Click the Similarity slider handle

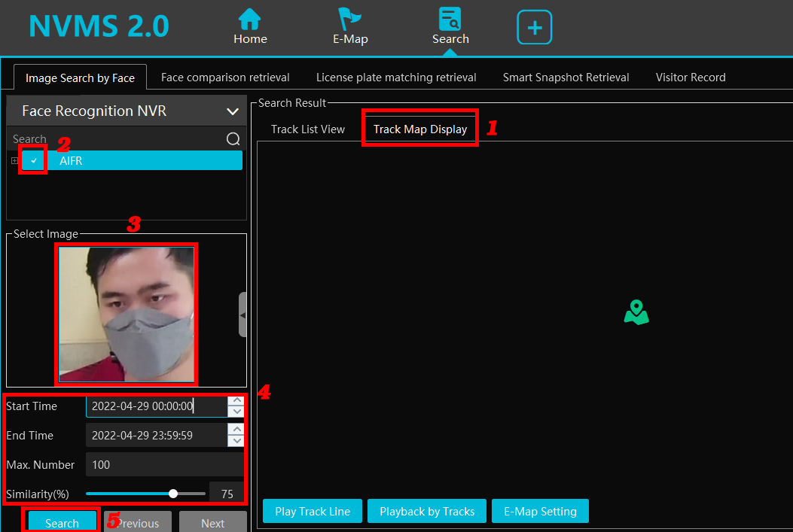(173, 494)
